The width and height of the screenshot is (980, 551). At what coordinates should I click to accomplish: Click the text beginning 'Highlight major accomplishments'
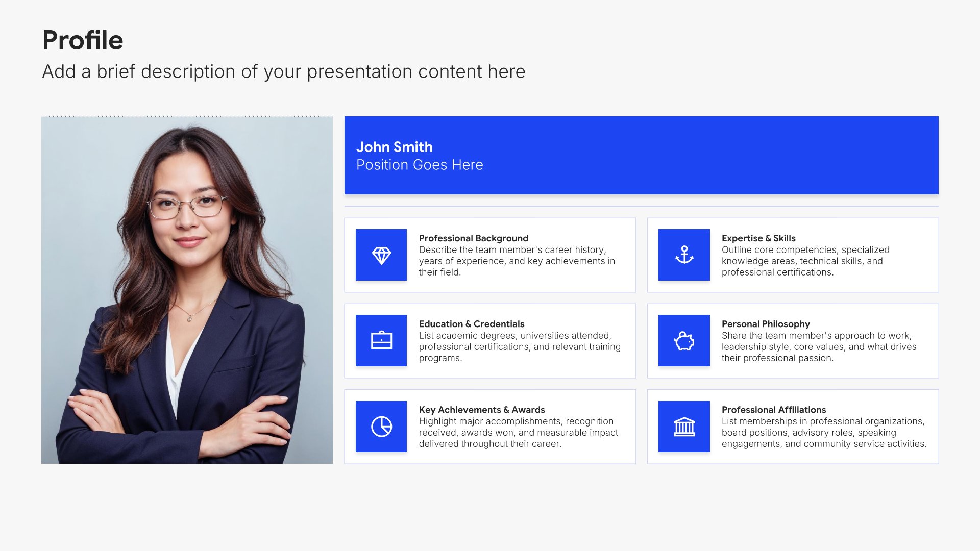point(519,432)
